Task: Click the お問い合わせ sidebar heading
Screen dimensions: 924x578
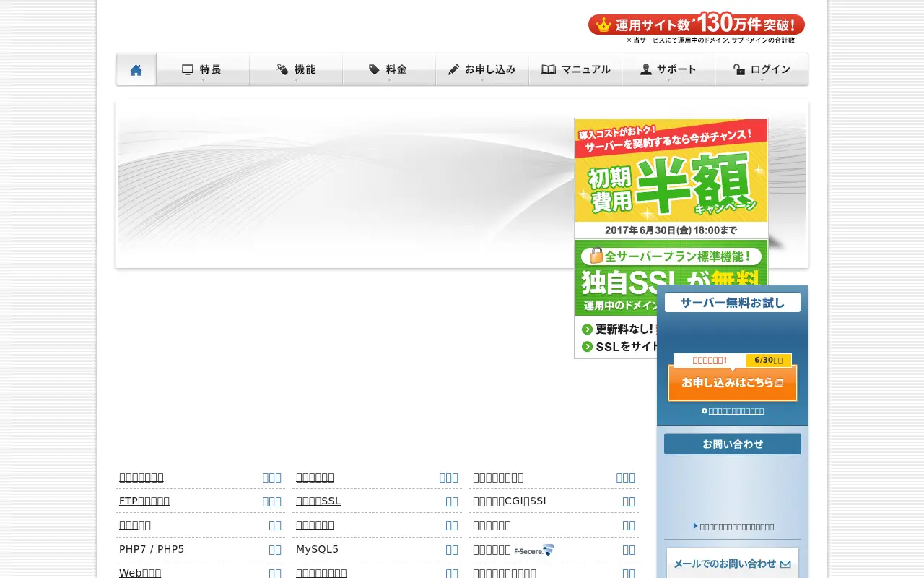Action: tap(733, 444)
